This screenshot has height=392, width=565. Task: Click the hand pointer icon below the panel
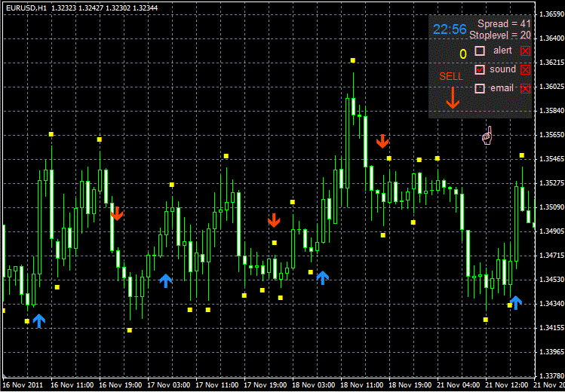pos(487,136)
